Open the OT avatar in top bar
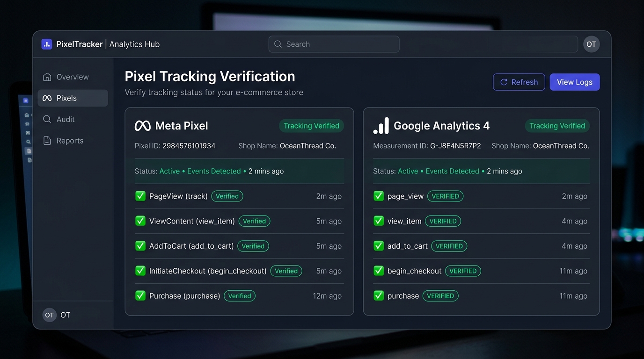Image resolution: width=644 pixels, height=359 pixels. [x=591, y=44]
